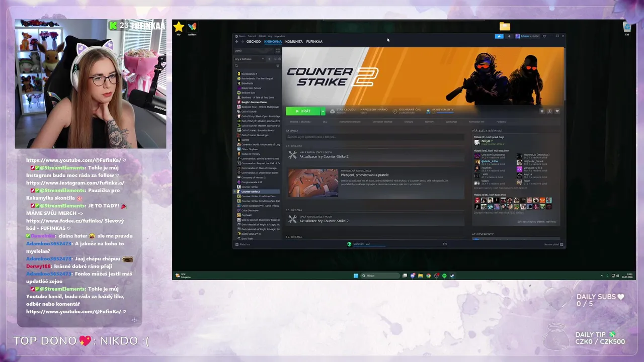Viewport: 644px width, 362px height.
Task: Expand the Hry a Software filter dropdown
Action: pyautogui.click(x=249, y=59)
